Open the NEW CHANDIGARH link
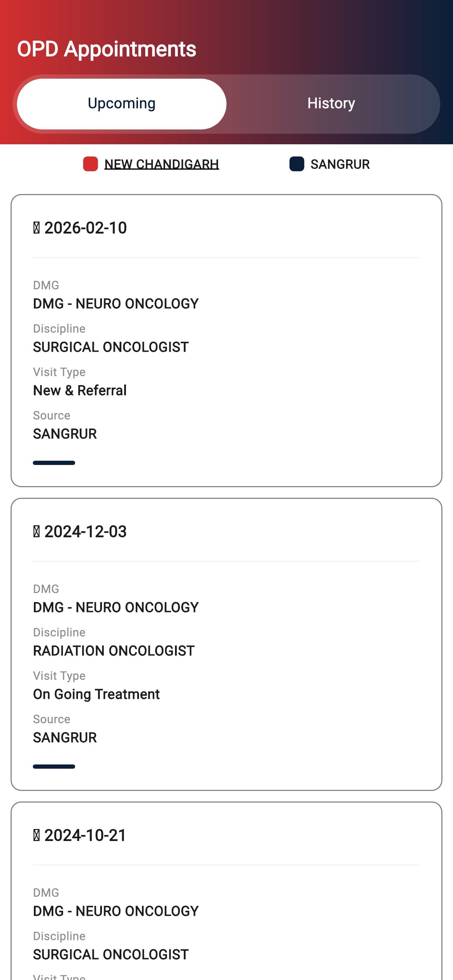The height and width of the screenshot is (980, 453). (x=162, y=164)
